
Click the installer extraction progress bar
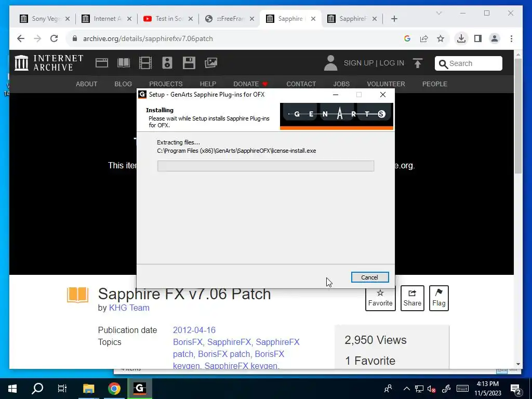coord(265,166)
